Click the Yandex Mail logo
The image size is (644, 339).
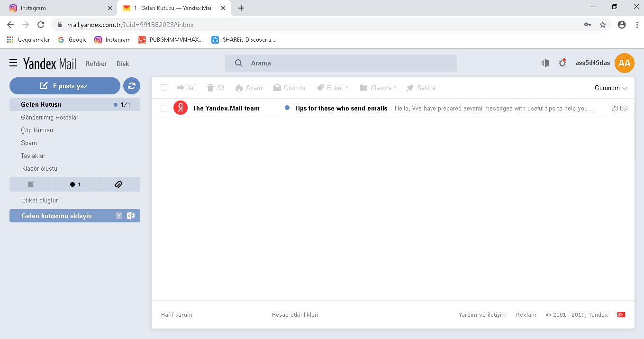50,64
